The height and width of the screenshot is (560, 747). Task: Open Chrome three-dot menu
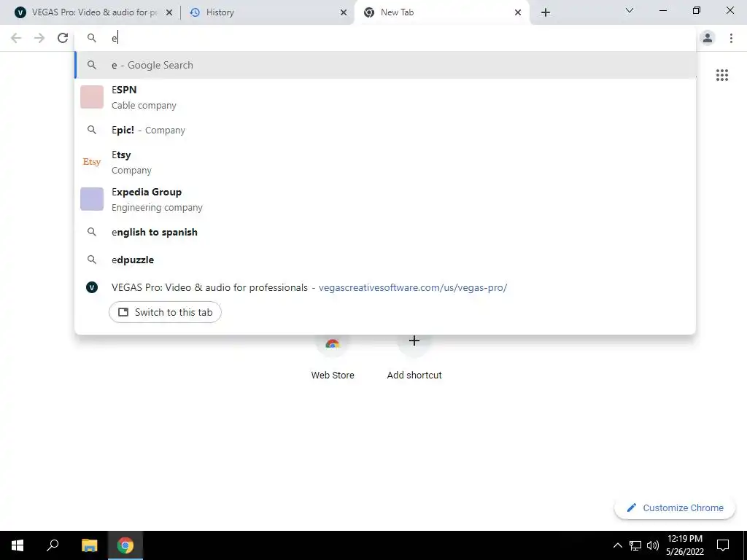(x=731, y=38)
